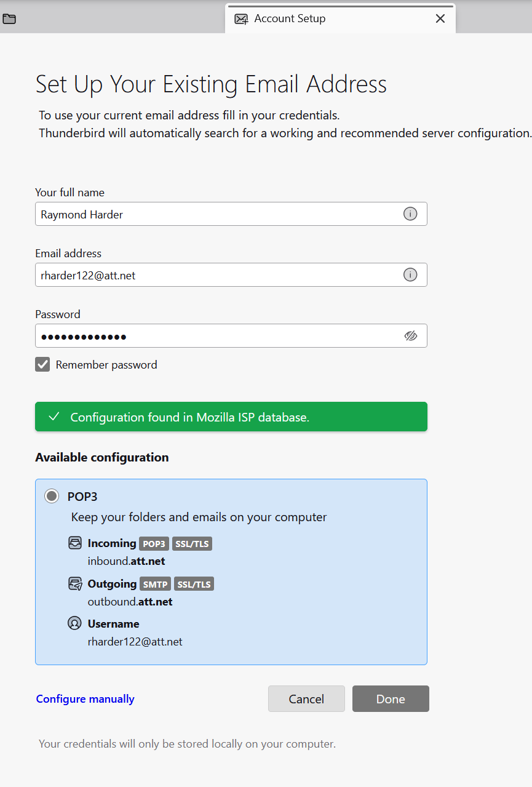Click the folder icon in the tab bar
Screen dimensions: 532x787
[9, 19]
